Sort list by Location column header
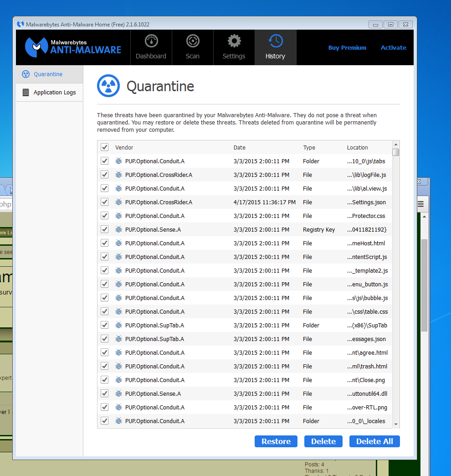Viewport: 451px width, 476px height. [357, 148]
